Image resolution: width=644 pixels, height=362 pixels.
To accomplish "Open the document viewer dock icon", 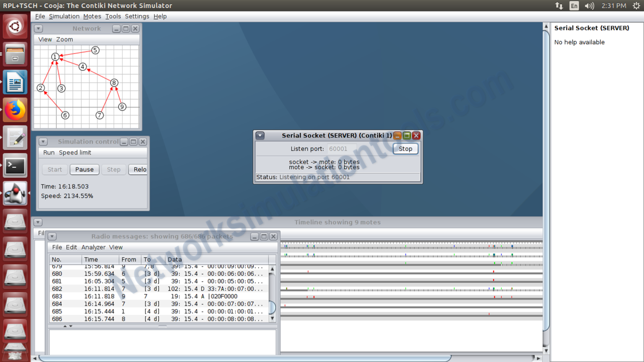I will point(15,82).
